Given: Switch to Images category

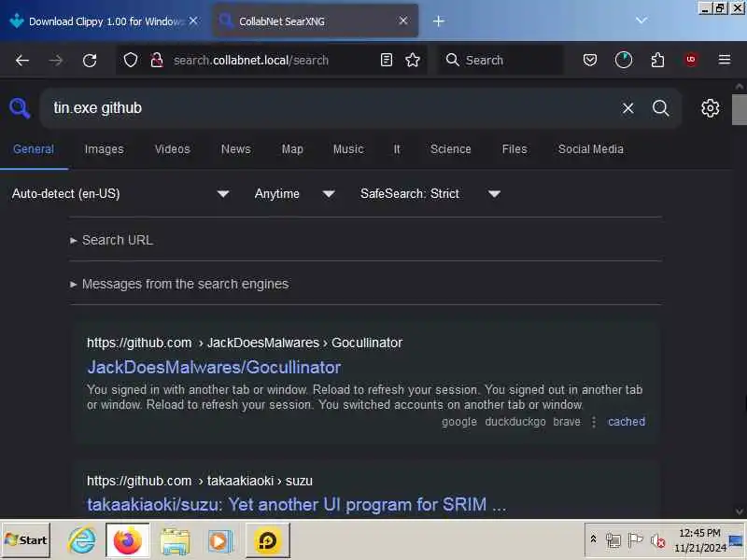Looking at the screenshot, I should [104, 149].
